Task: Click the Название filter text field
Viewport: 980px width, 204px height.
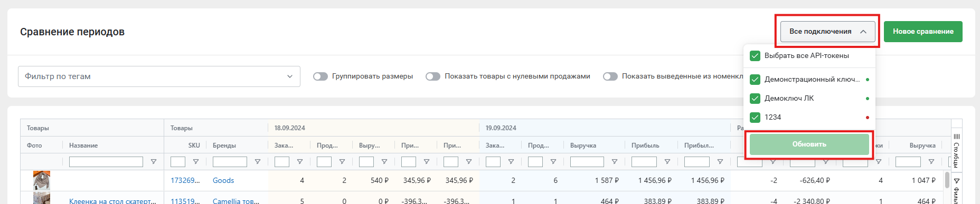Action: pos(106,162)
